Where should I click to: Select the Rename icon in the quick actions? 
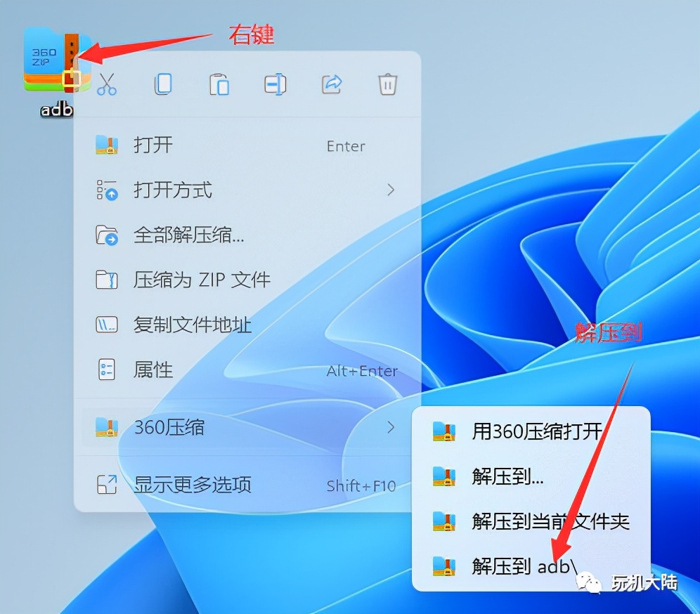tap(275, 84)
